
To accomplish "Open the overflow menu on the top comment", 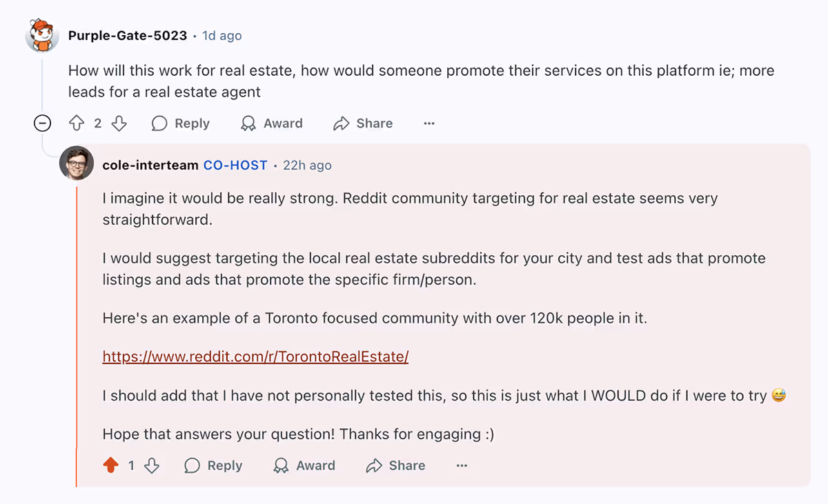I will pyautogui.click(x=429, y=123).
